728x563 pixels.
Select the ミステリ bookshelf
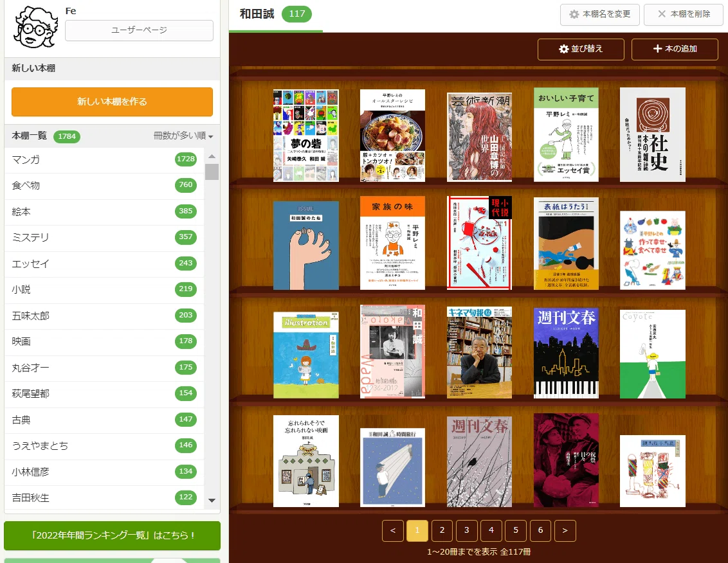pos(104,238)
